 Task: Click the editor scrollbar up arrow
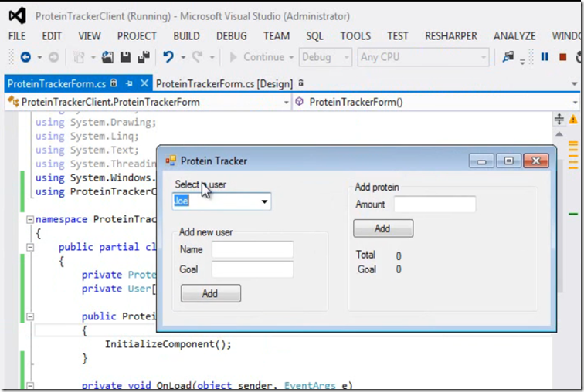559,134
